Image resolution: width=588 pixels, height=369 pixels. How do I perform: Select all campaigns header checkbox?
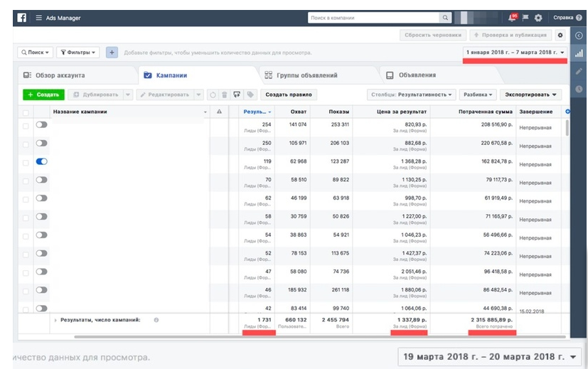(26, 112)
